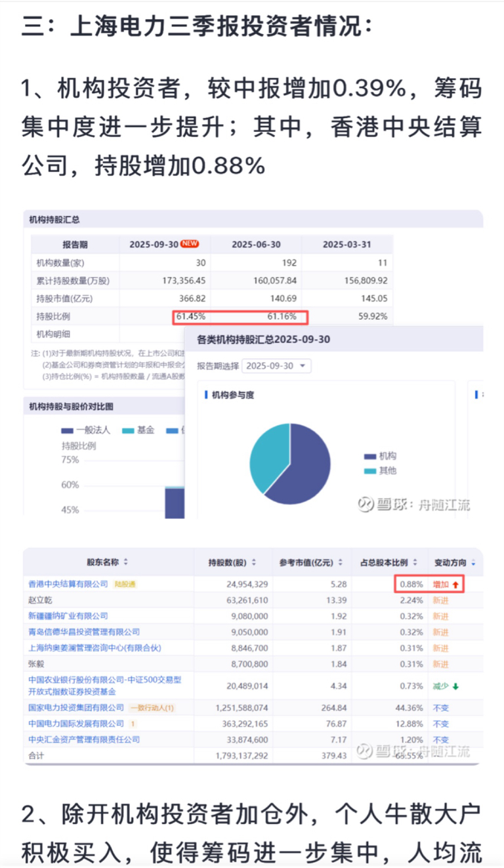Open 香港中央结算有限公司 shareholder link
The height and width of the screenshot is (868, 504).
click(x=68, y=584)
